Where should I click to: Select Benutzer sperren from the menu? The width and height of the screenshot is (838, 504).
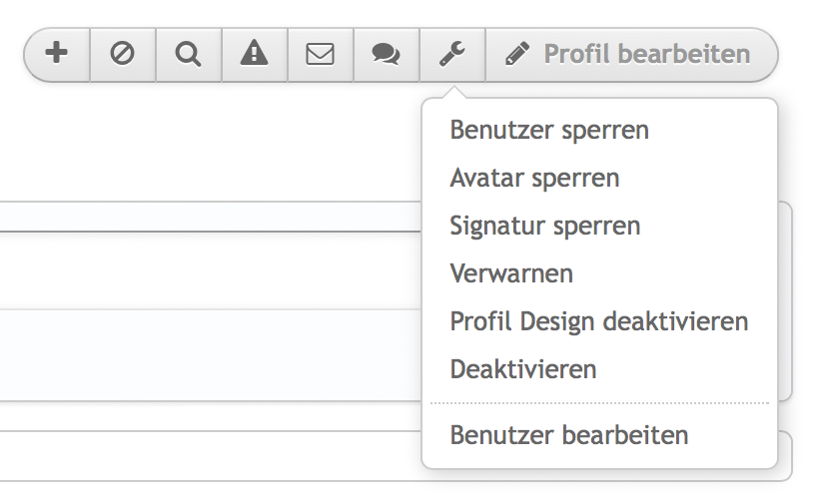coord(549,130)
